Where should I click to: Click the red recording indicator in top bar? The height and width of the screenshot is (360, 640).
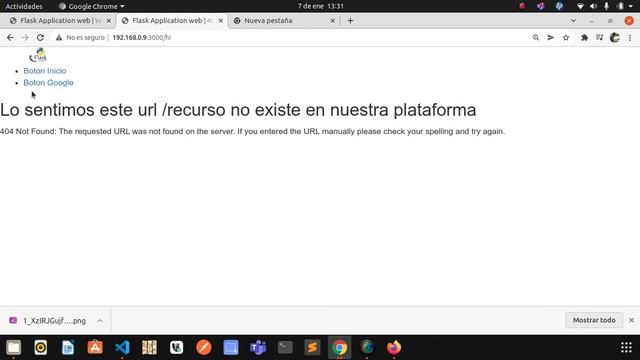pos(522,6)
